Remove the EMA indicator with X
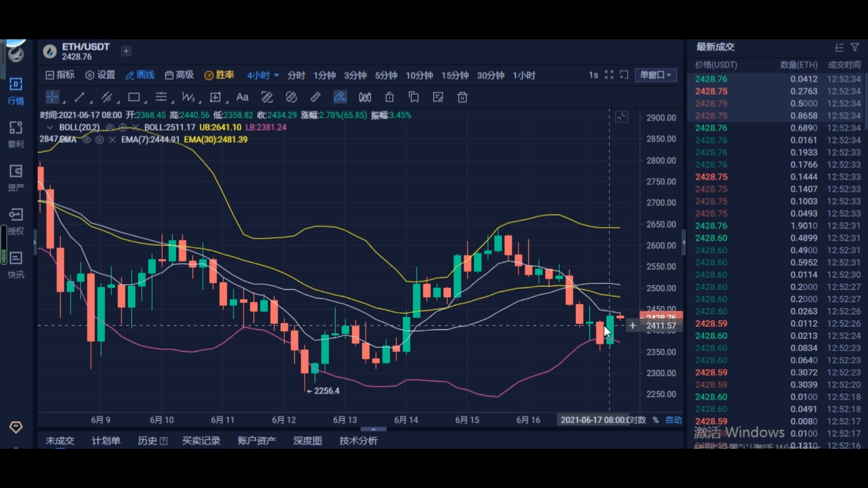This screenshot has width=868, height=488. [112, 140]
